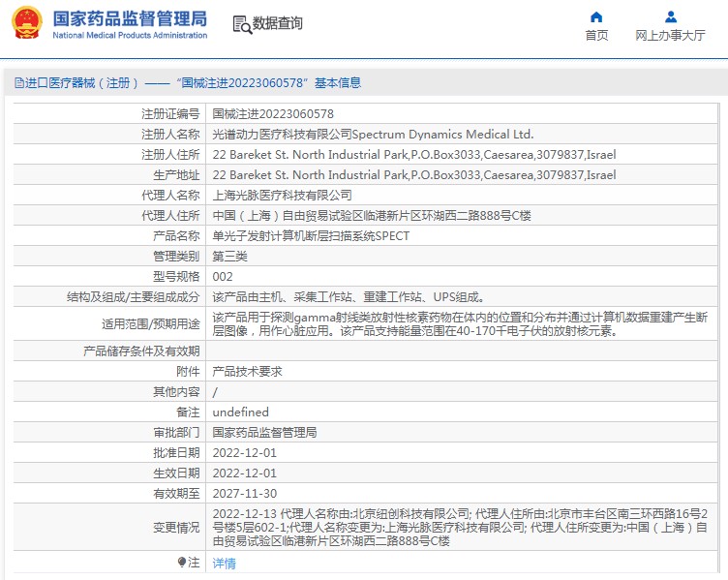Click the 有效期至 label
Image resolution: width=728 pixels, height=580 pixels.
click(176, 494)
